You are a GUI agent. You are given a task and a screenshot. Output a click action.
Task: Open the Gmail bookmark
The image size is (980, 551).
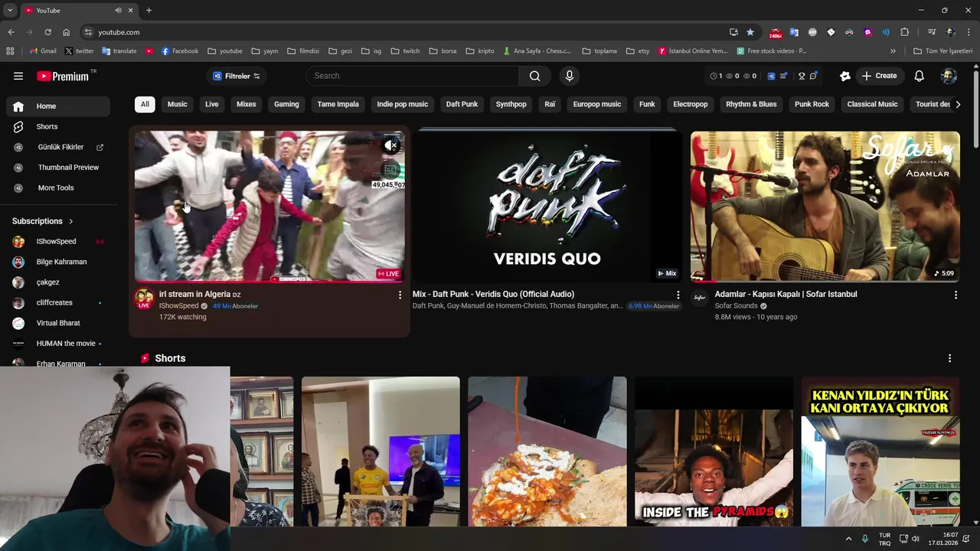(43, 51)
